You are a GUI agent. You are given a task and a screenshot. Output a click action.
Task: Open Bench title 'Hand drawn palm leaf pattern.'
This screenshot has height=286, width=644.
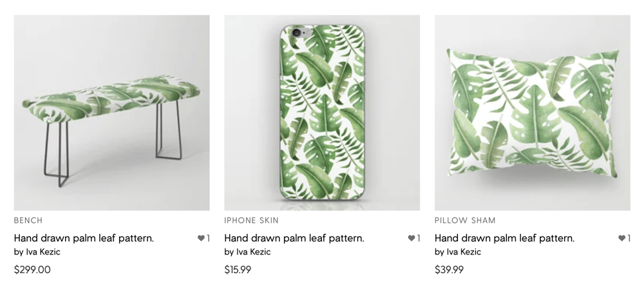coord(84,238)
